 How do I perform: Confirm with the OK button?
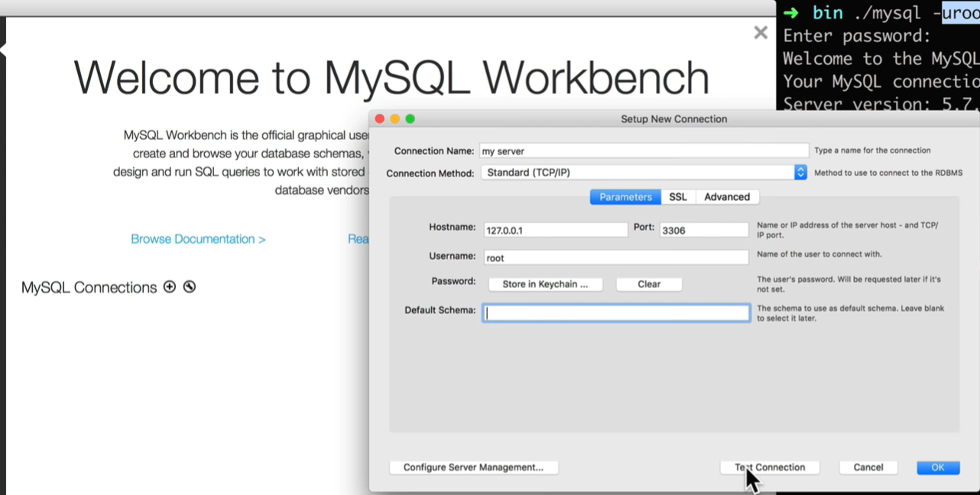[938, 467]
